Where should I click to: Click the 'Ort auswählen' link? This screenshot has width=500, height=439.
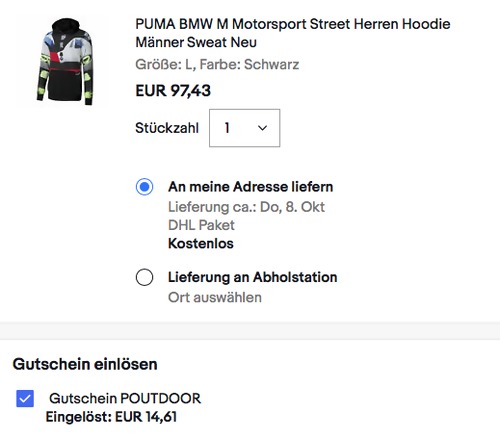click(215, 297)
